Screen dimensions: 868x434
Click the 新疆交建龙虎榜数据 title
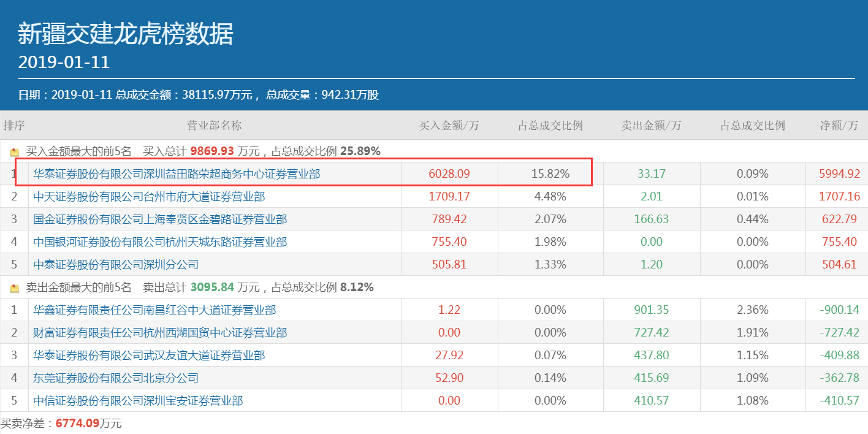click(126, 34)
